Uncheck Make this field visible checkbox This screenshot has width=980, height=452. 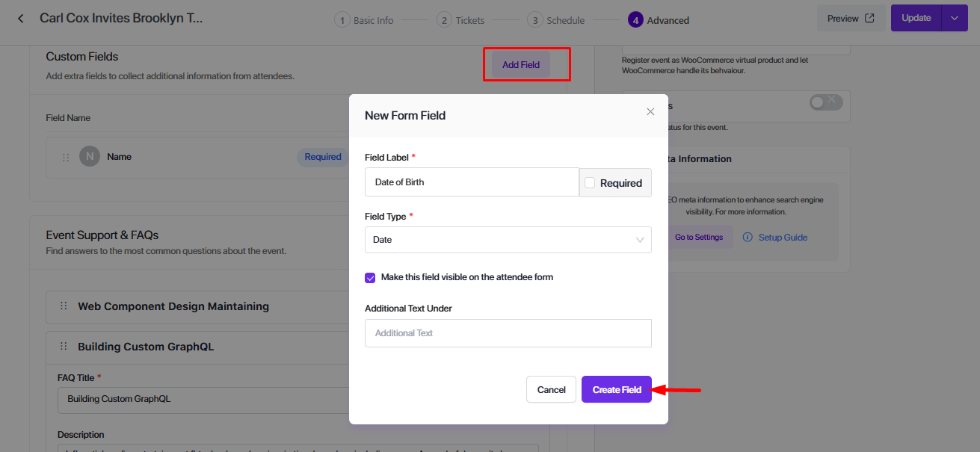point(370,278)
